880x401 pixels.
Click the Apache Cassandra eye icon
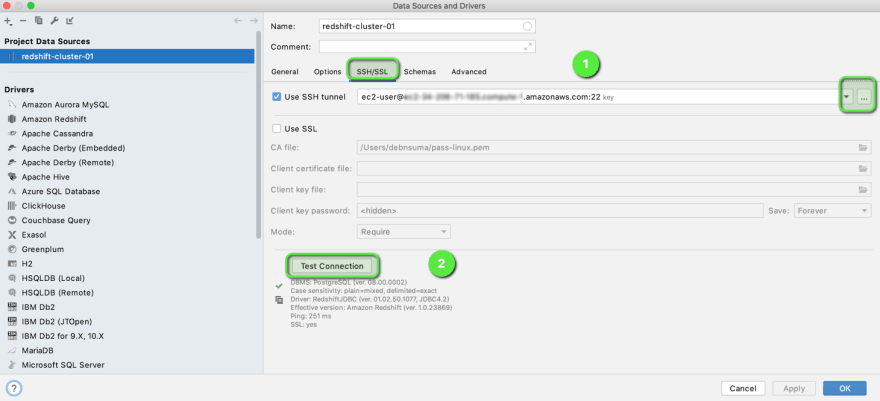click(12, 133)
